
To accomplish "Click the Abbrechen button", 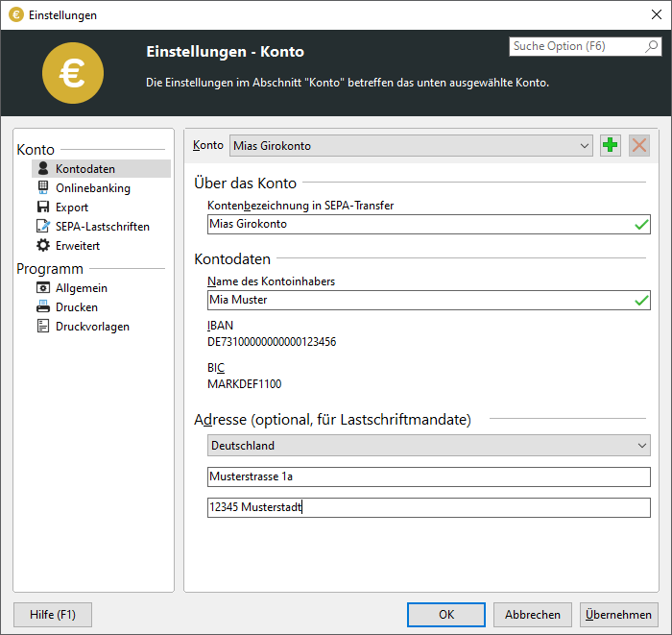I will point(532,615).
